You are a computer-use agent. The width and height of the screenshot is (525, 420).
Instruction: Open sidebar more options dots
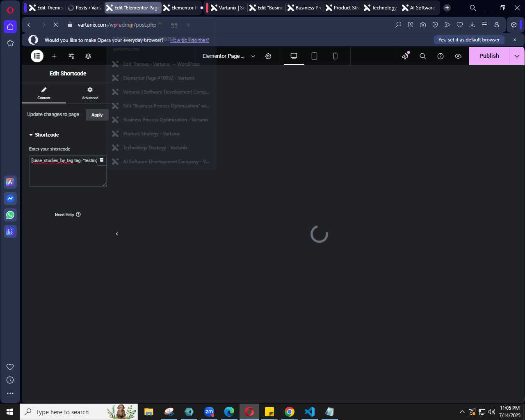pos(10,393)
